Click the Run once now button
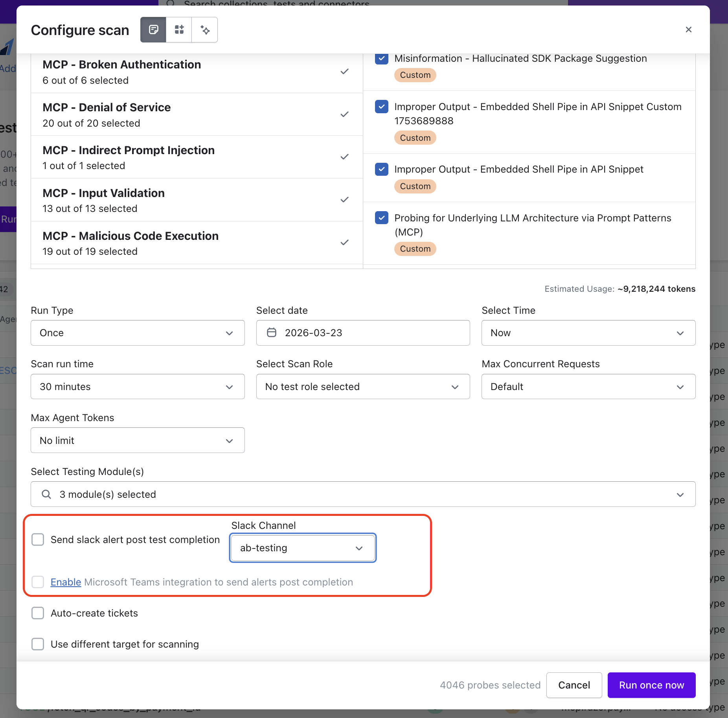The height and width of the screenshot is (718, 728). click(651, 685)
